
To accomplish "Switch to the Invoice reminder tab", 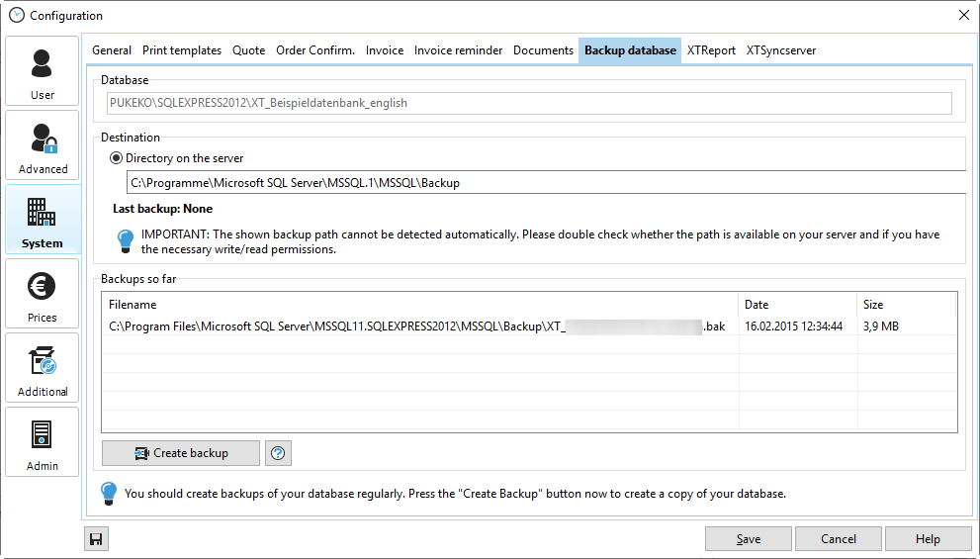I will coord(458,50).
